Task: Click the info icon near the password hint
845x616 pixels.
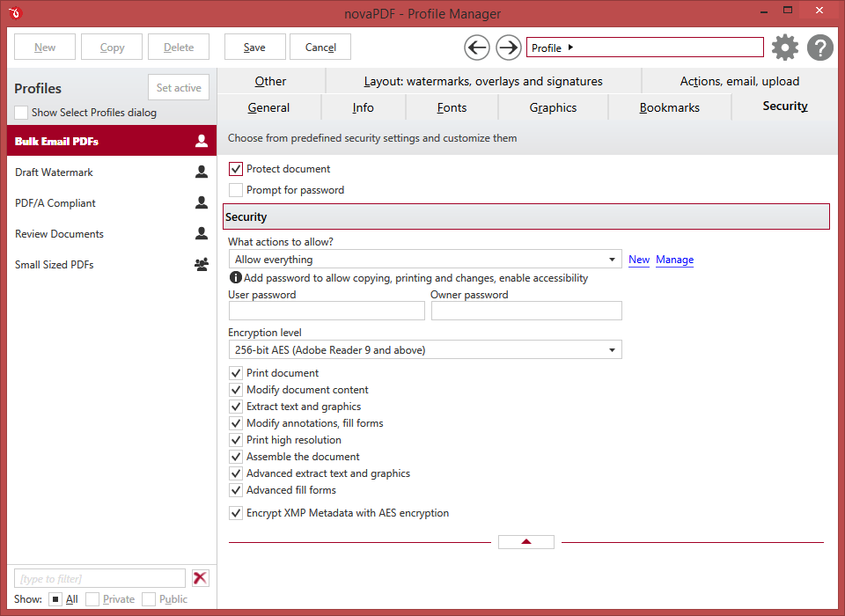Action: [235, 278]
